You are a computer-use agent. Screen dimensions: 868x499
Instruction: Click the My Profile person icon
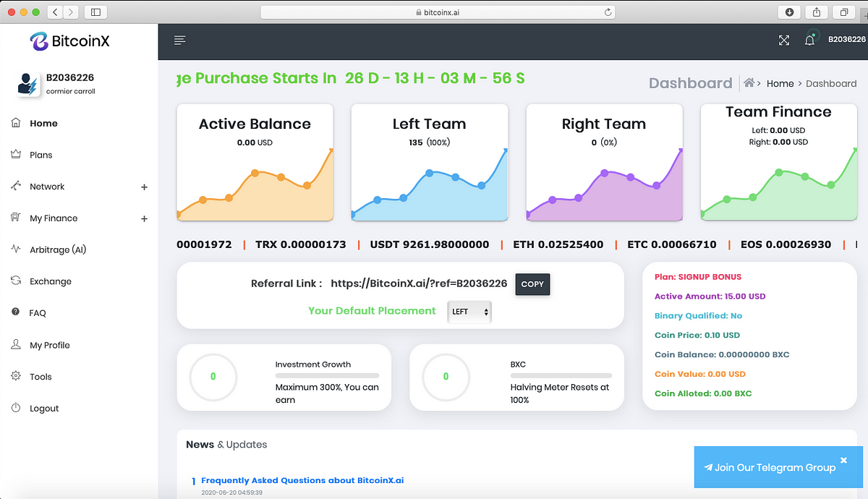pyautogui.click(x=16, y=345)
